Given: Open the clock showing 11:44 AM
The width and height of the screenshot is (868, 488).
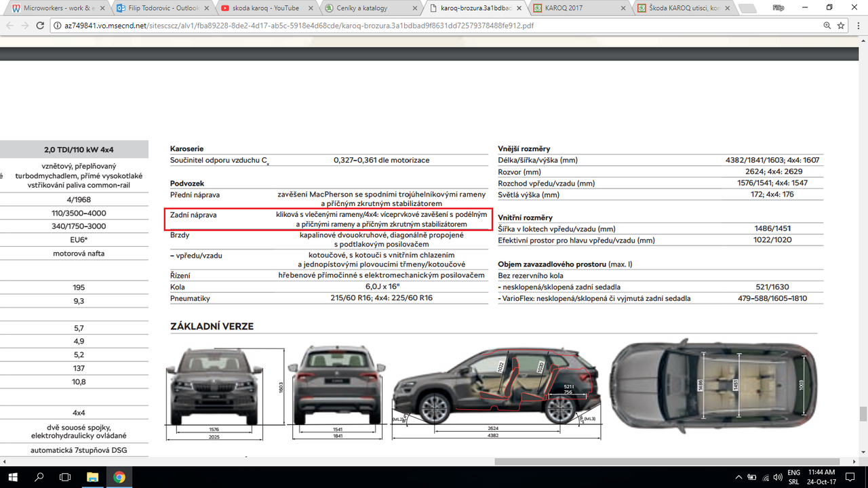Looking at the screenshot, I should pos(823,477).
